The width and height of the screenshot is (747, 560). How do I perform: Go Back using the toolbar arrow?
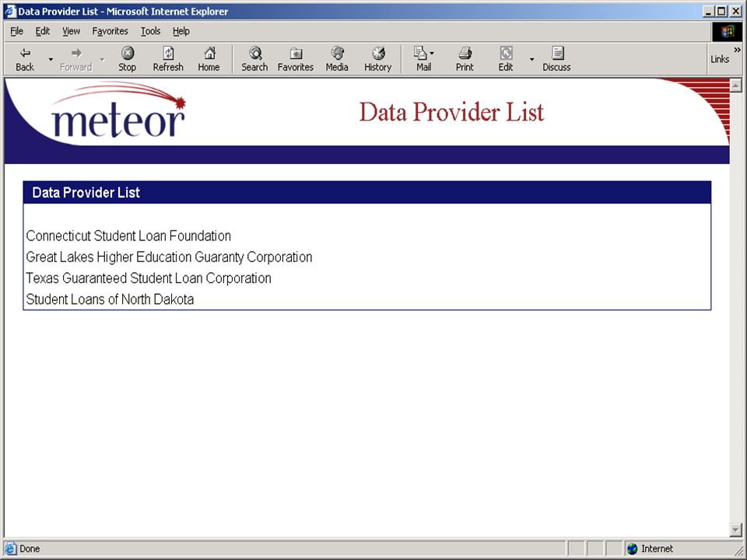coord(25,59)
